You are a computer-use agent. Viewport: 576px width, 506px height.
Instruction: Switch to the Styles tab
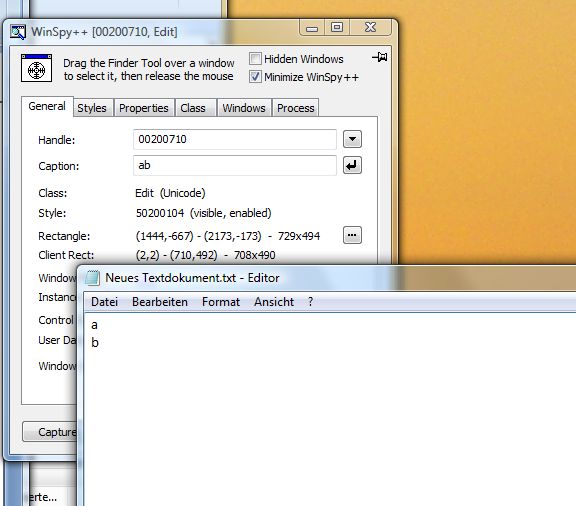(x=92, y=108)
